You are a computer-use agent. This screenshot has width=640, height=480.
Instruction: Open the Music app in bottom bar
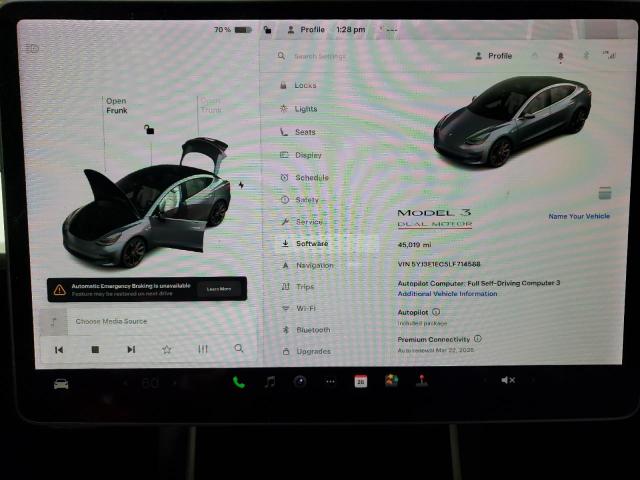[x=270, y=382]
